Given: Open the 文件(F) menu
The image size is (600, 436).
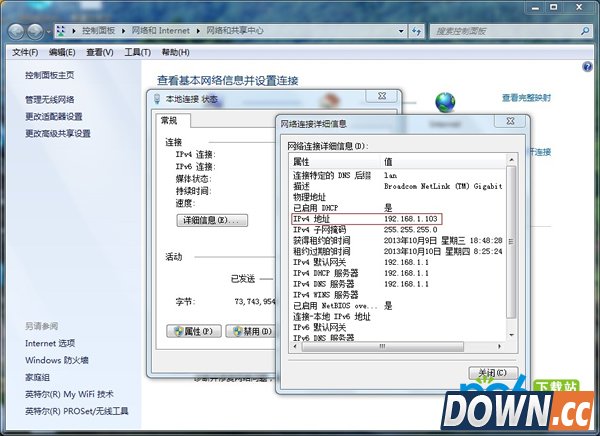Looking at the screenshot, I should (x=25, y=52).
